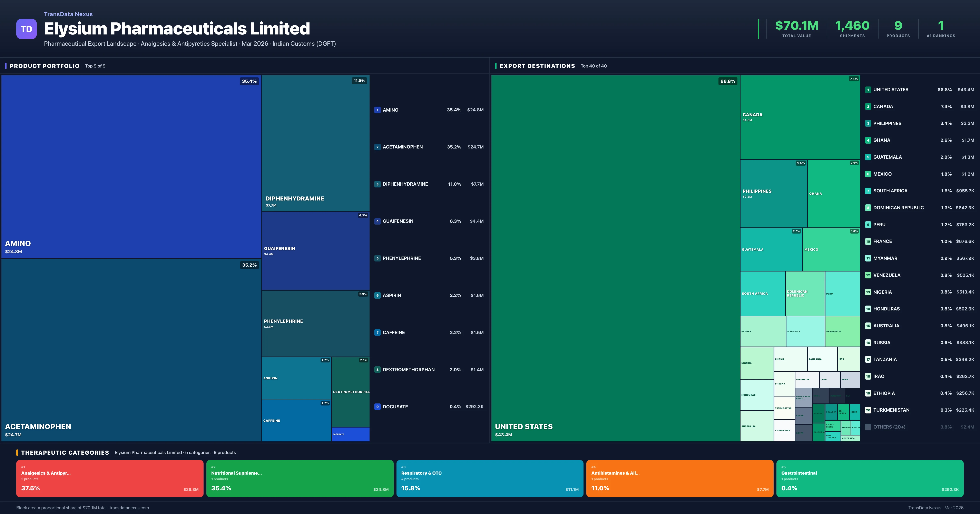Screen dimensions: 980x514
Task: Click the Nutritional Supplements category card
Action: [x=300, y=478]
